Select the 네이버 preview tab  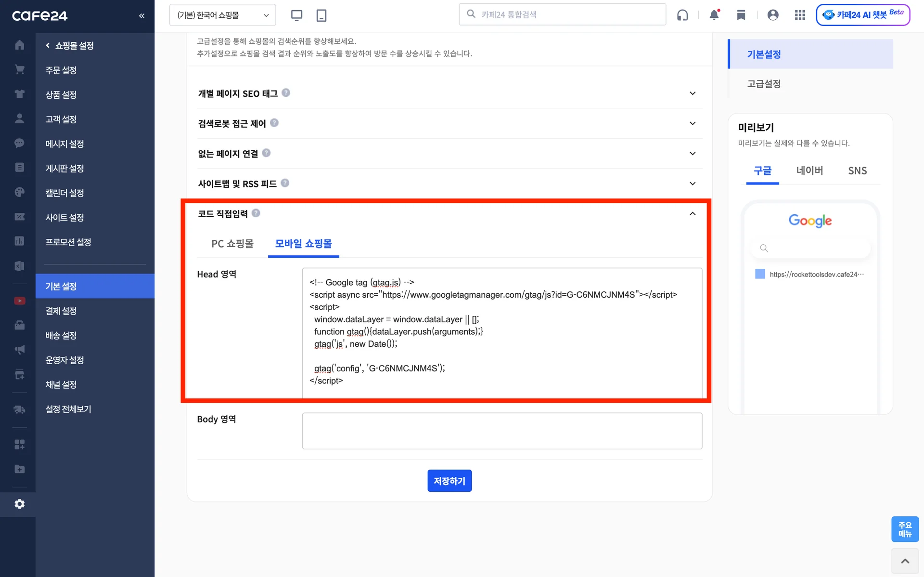[810, 170]
